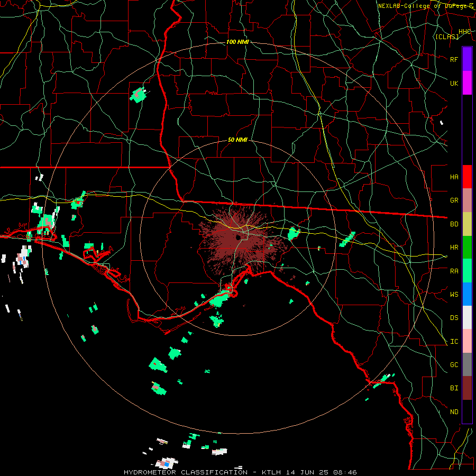Click the brown BI legend swatch
The image size is (476, 476).
click(x=467, y=388)
